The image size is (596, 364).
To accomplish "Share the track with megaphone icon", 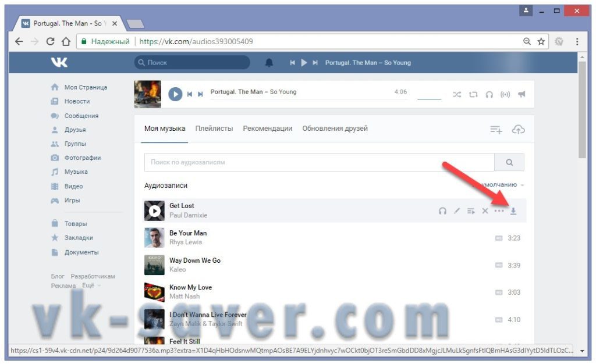I will [521, 94].
